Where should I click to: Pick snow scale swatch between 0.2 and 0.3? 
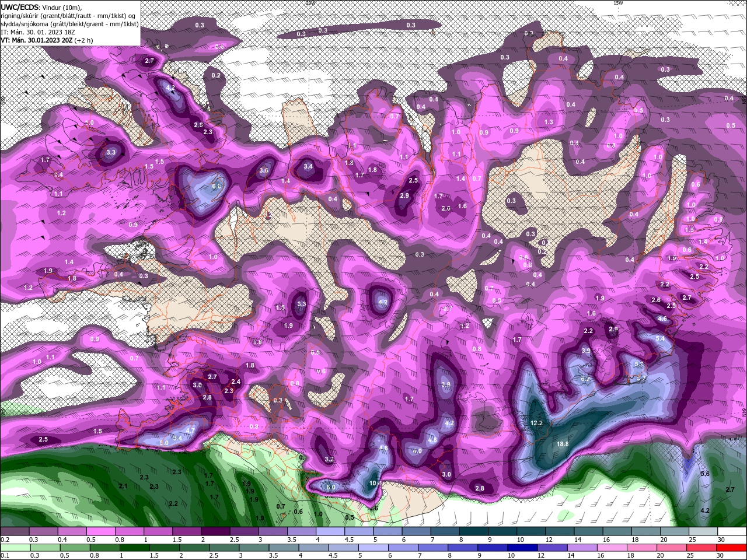[15, 531]
